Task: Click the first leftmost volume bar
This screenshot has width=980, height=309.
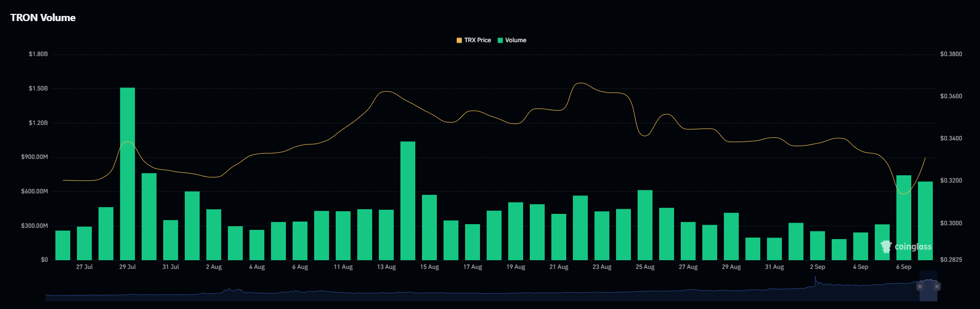Action: pyautogui.click(x=63, y=245)
